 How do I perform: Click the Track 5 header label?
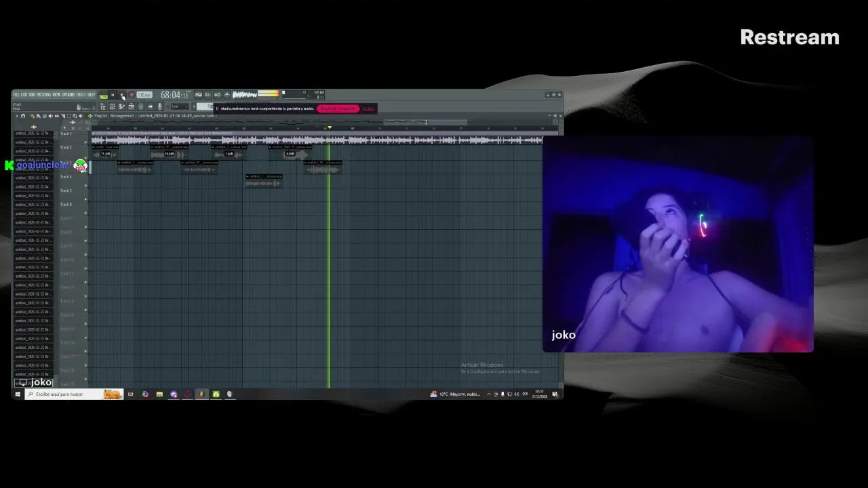pyautogui.click(x=66, y=190)
